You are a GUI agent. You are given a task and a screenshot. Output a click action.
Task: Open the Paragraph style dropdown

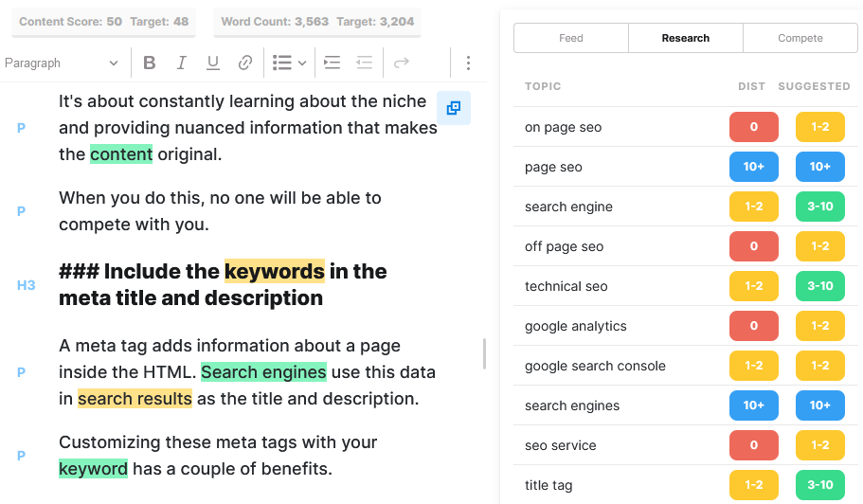point(62,63)
